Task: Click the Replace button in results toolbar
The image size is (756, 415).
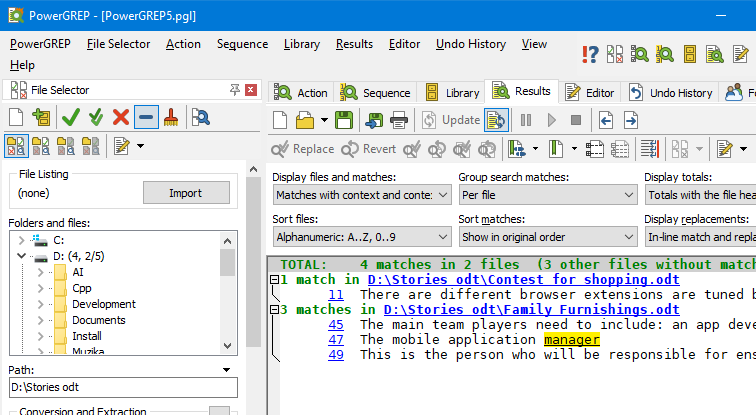Action: click(302, 149)
